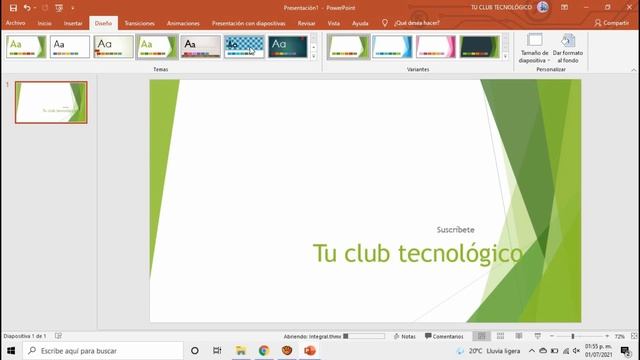Expand the themes gallery More arrow

pos(314,56)
